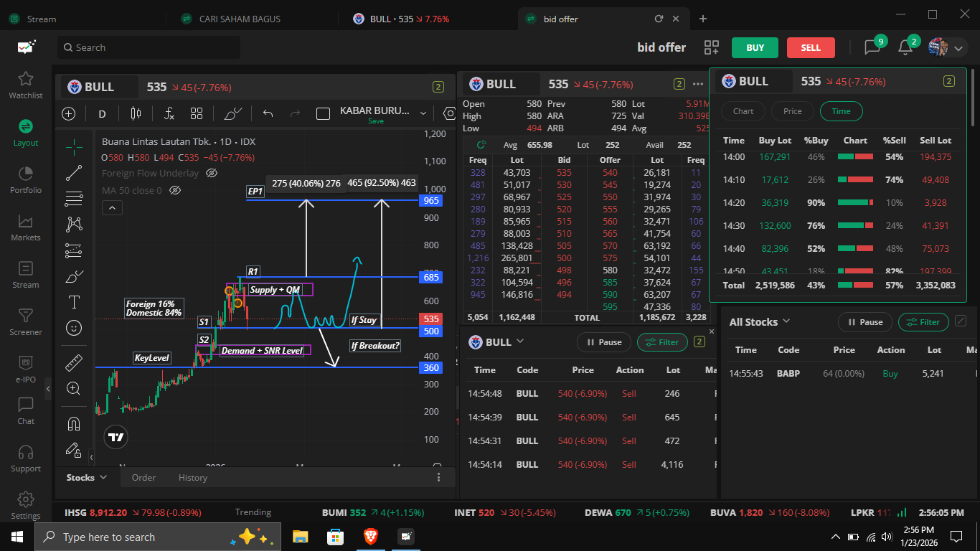Pause the BULL running trade feed
The height and width of the screenshot is (551, 980).
pyautogui.click(x=603, y=342)
